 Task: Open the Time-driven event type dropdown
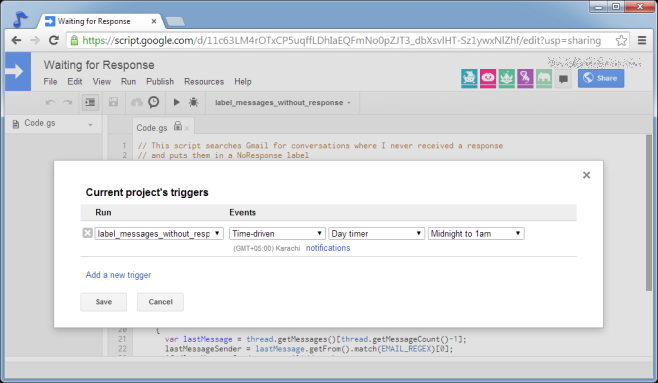277,233
